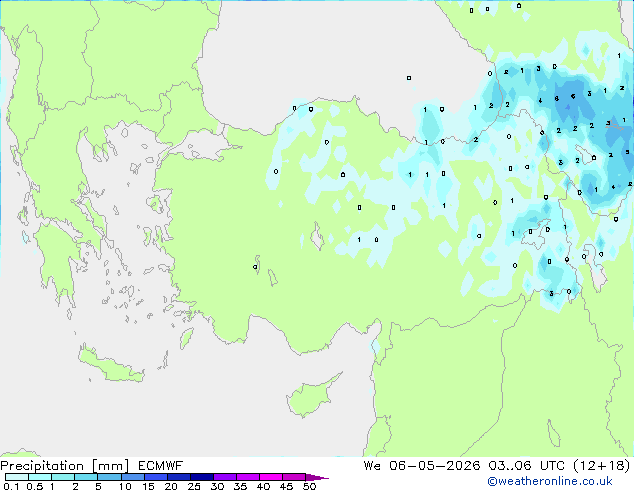Click the 0.1–0.5 mm legend swatch
The image size is (634, 490).
point(17,477)
